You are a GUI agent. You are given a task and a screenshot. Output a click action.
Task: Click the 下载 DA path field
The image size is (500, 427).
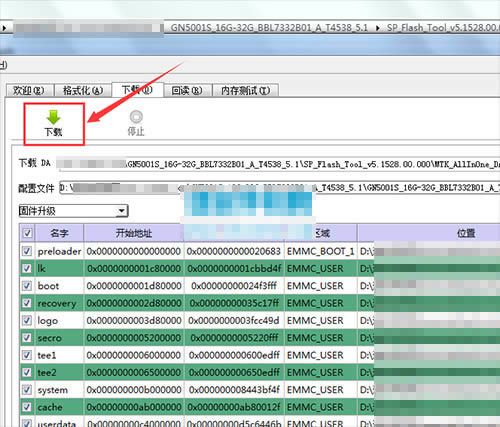(279, 164)
